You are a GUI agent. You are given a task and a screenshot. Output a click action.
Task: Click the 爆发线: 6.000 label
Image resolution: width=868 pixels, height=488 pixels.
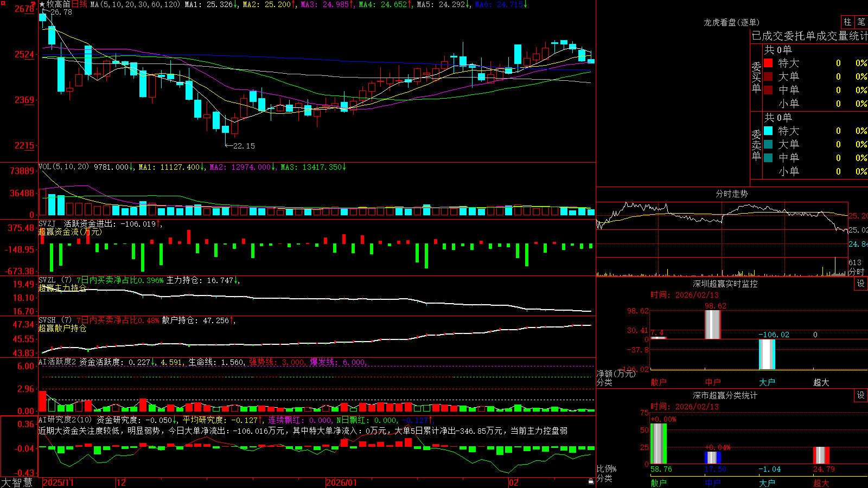[338, 362]
